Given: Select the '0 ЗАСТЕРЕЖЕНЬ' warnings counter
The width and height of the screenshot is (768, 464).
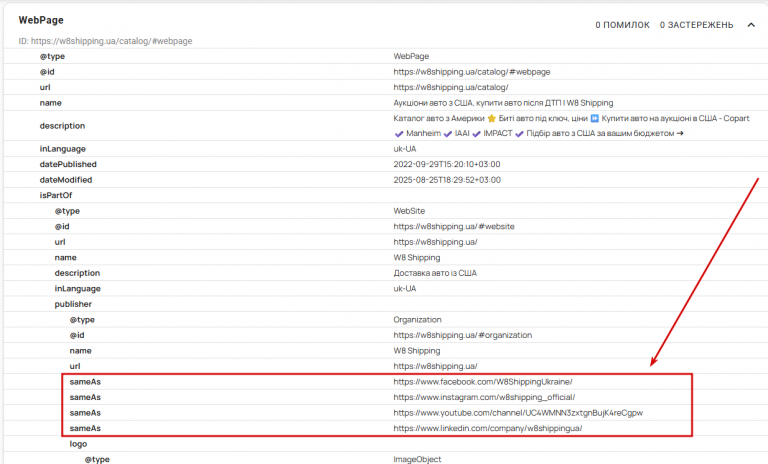Looking at the screenshot, I should (x=696, y=25).
